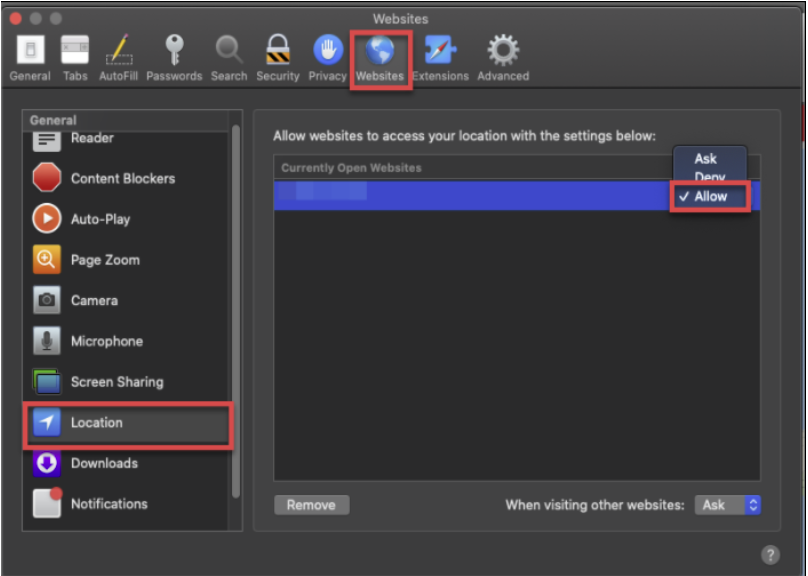Select the Content Blockers stop-sign icon

46,178
